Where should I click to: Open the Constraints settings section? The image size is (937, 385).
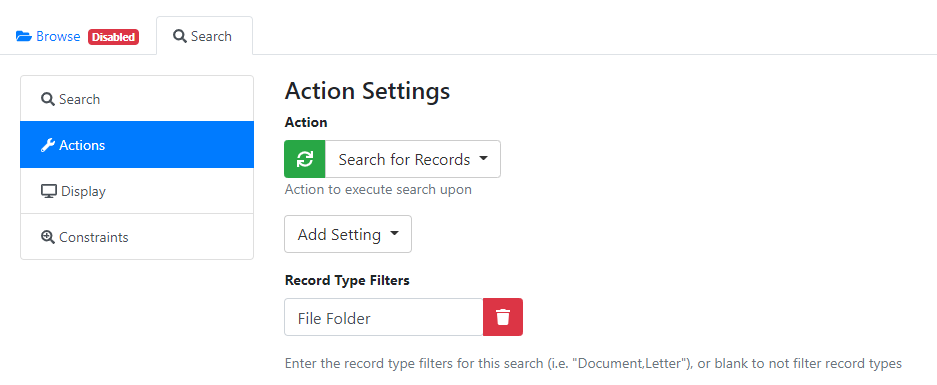tap(137, 237)
